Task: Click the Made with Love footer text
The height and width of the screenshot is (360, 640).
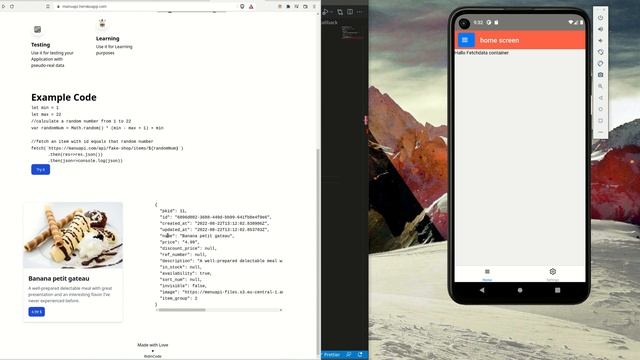Action: (153, 345)
